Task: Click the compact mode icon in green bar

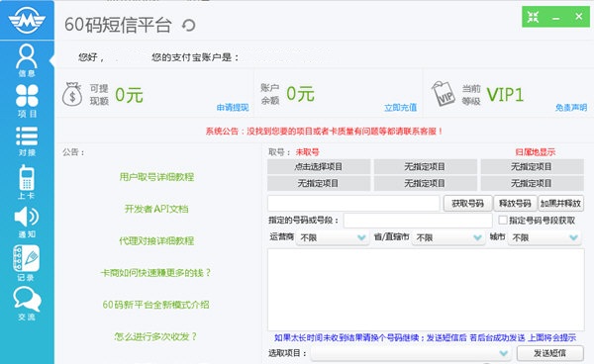Action: tap(533, 17)
